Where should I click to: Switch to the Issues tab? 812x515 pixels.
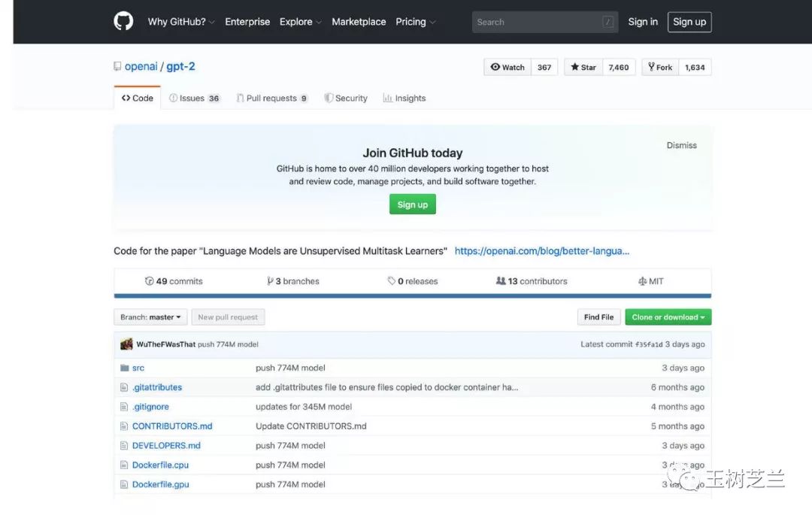point(194,98)
